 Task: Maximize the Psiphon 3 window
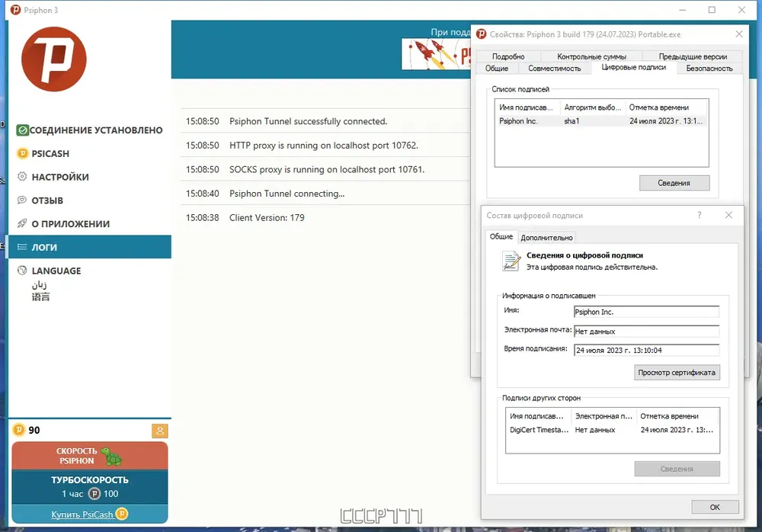(712, 10)
